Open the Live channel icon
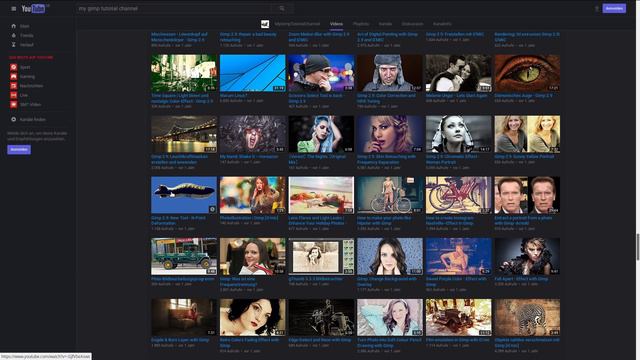The width and height of the screenshot is (640, 360). (x=13, y=95)
